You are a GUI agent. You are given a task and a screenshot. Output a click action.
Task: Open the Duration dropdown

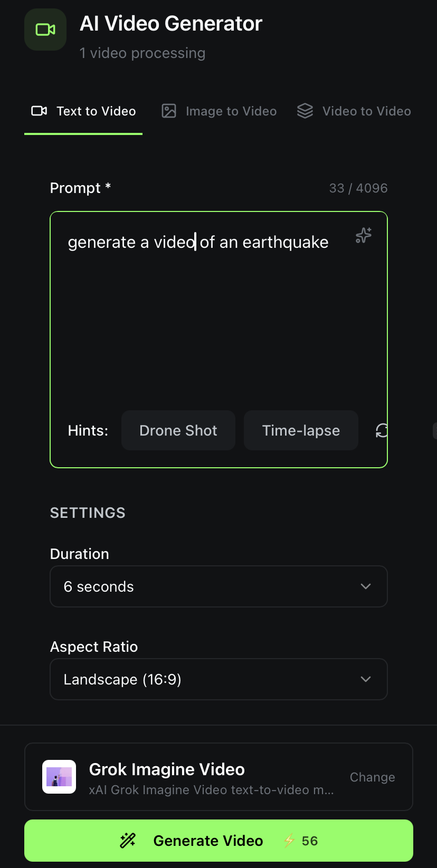click(218, 586)
